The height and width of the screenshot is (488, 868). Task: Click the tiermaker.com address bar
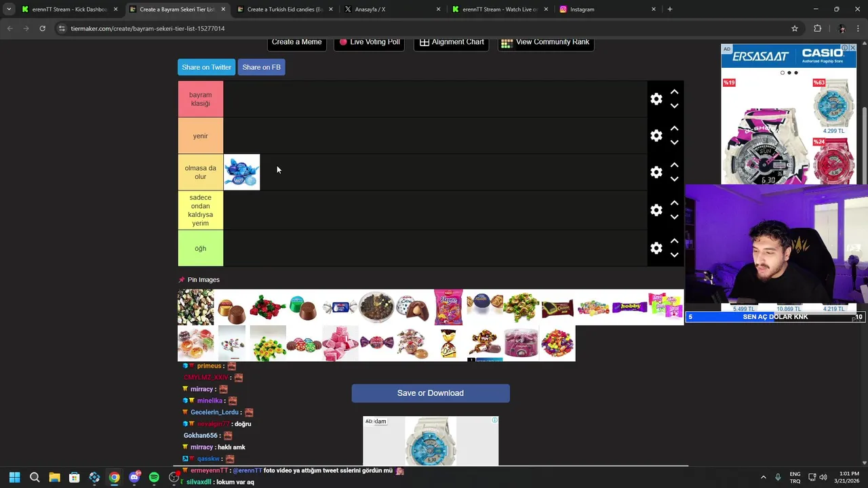point(427,28)
